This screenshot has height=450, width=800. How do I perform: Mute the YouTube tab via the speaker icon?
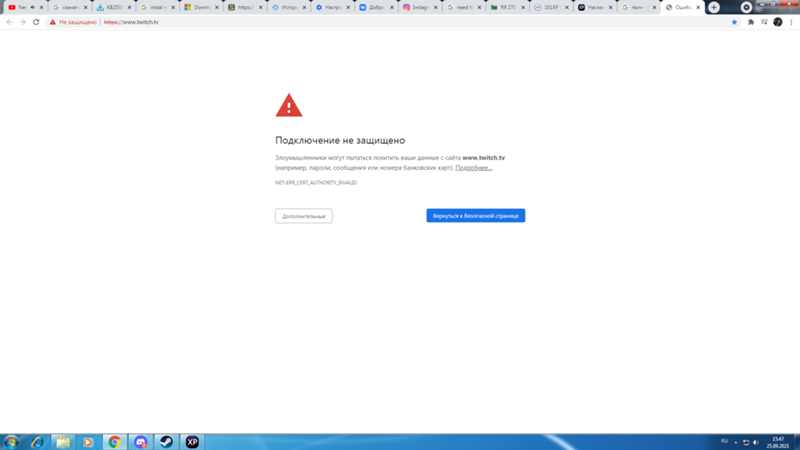click(33, 7)
